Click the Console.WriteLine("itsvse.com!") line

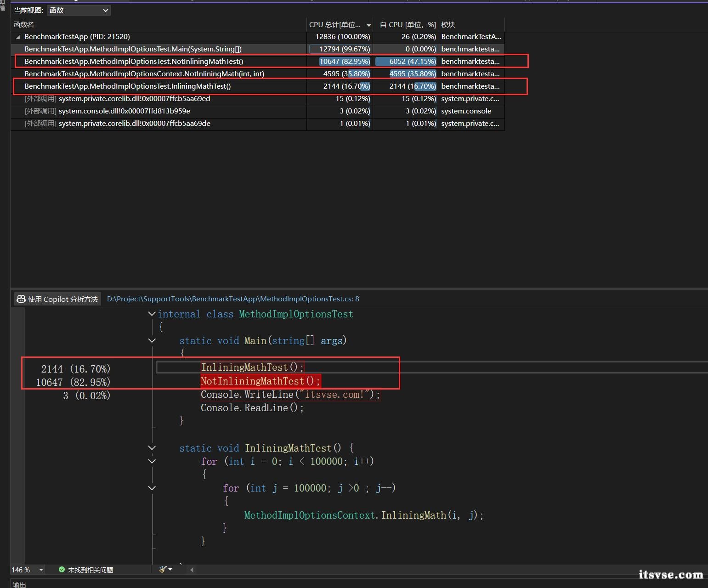[x=290, y=395]
